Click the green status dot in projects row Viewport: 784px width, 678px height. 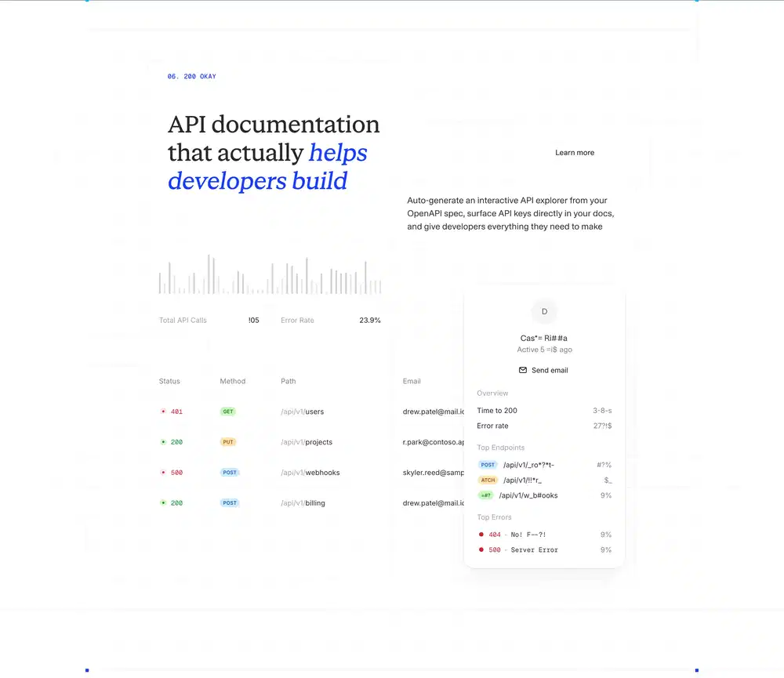[x=163, y=442]
